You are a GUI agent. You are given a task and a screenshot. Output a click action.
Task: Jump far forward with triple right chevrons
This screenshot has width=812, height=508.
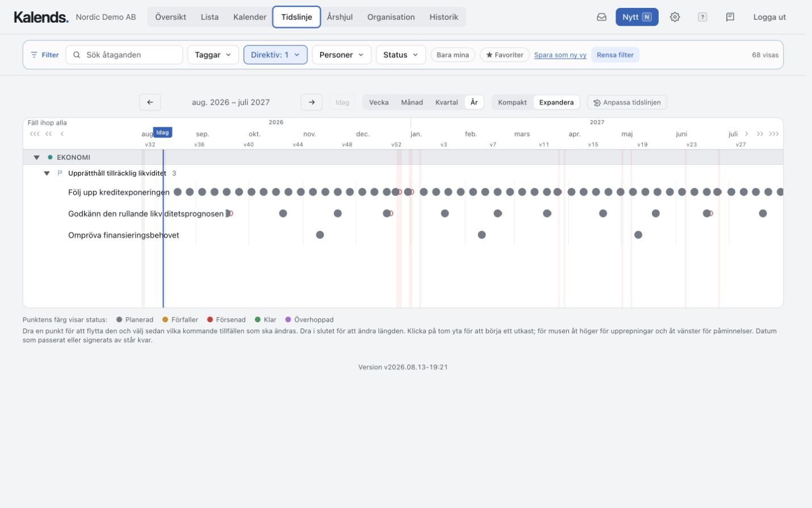(x=774, y=134)
